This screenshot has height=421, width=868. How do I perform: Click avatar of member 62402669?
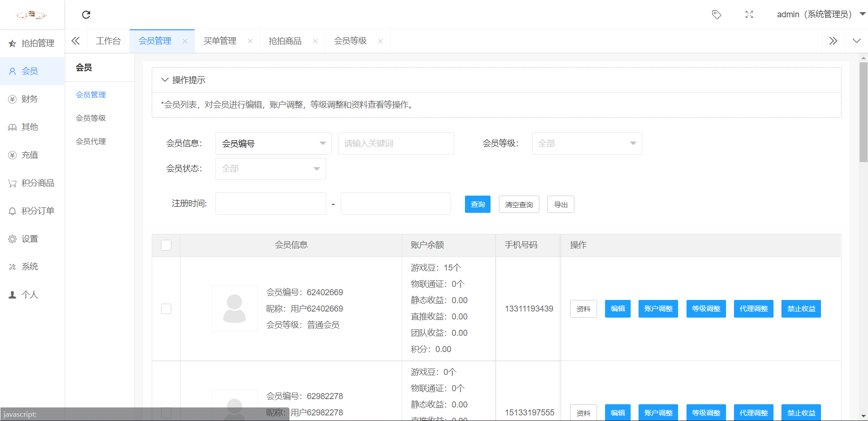point(235,309)
